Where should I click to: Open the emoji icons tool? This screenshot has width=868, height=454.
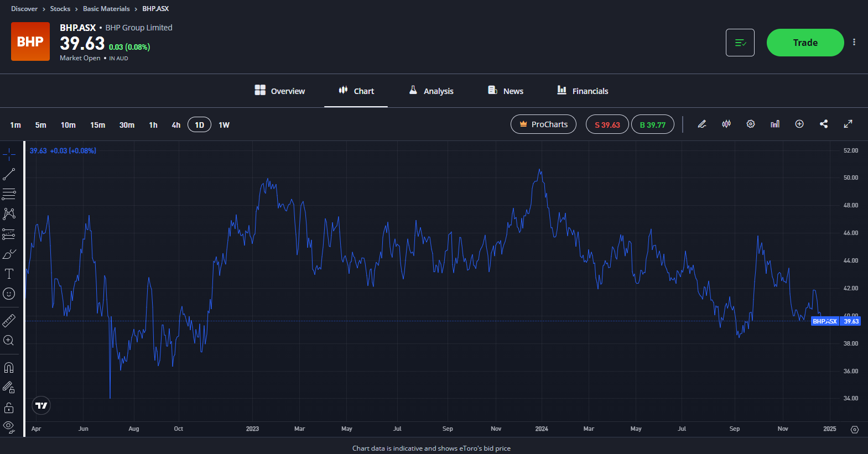pyautogui.click(x=9, y=294)
